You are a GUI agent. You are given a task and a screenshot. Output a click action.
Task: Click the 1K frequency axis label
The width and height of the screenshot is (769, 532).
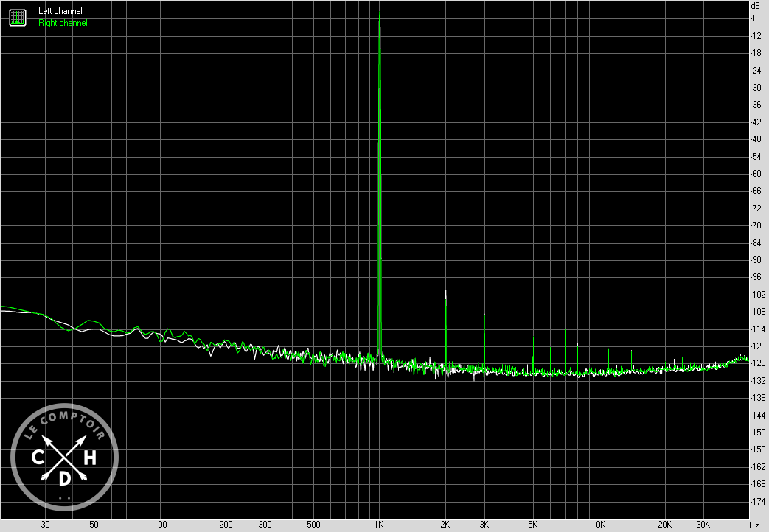pyautogui.click(x=379, y=525)
